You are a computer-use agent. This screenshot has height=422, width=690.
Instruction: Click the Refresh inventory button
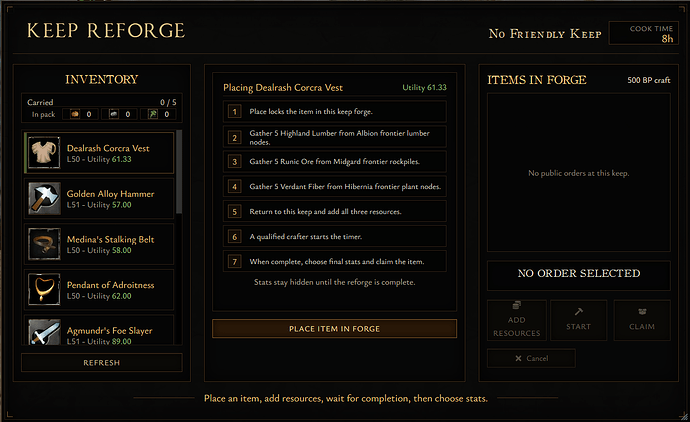(x=102, y=363)
